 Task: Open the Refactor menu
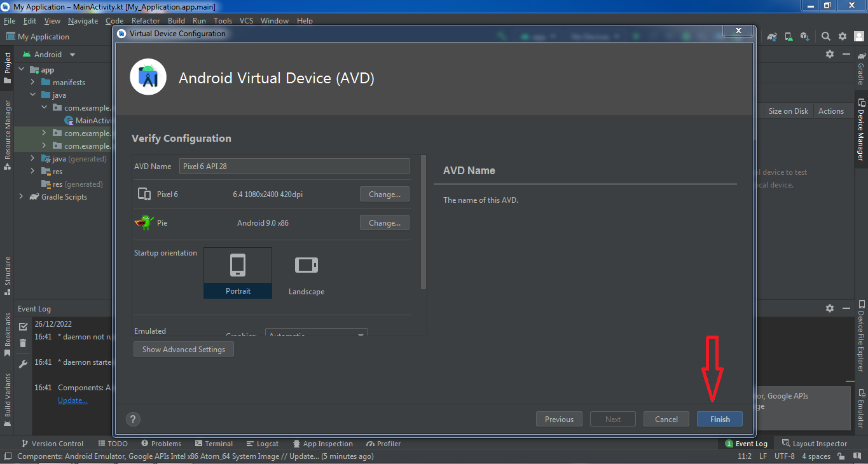[146, 21]
